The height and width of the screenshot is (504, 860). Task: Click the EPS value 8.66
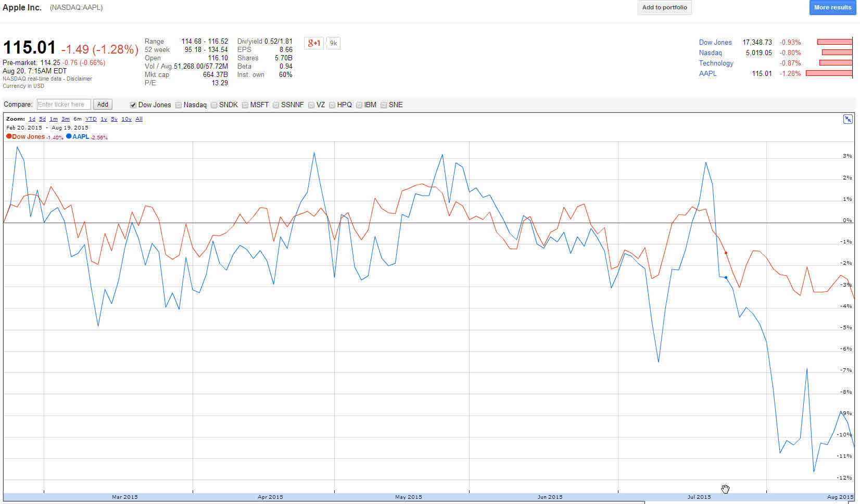(x=286, y=50)
